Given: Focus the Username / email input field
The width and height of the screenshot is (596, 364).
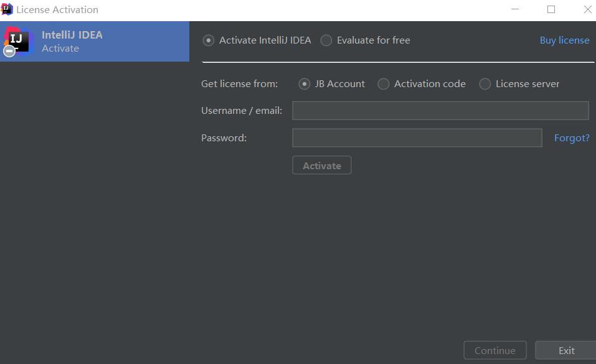Looking at the screenshot, I should tap(440, 111).
